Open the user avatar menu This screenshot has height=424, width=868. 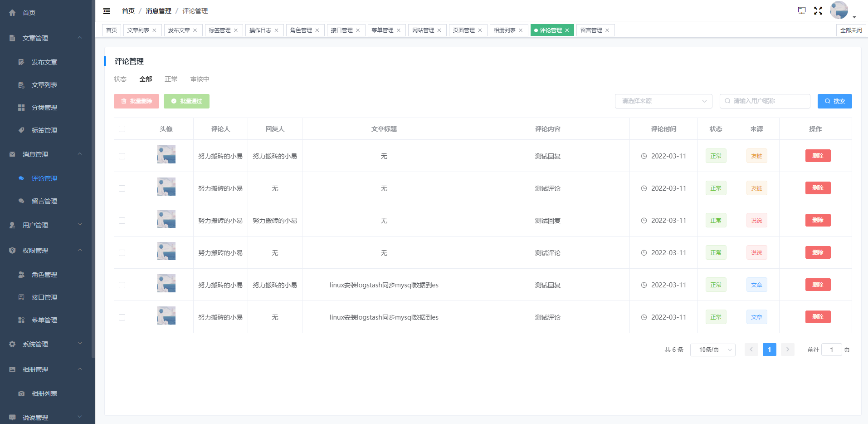pyautogui.click(x=839, y=10)
